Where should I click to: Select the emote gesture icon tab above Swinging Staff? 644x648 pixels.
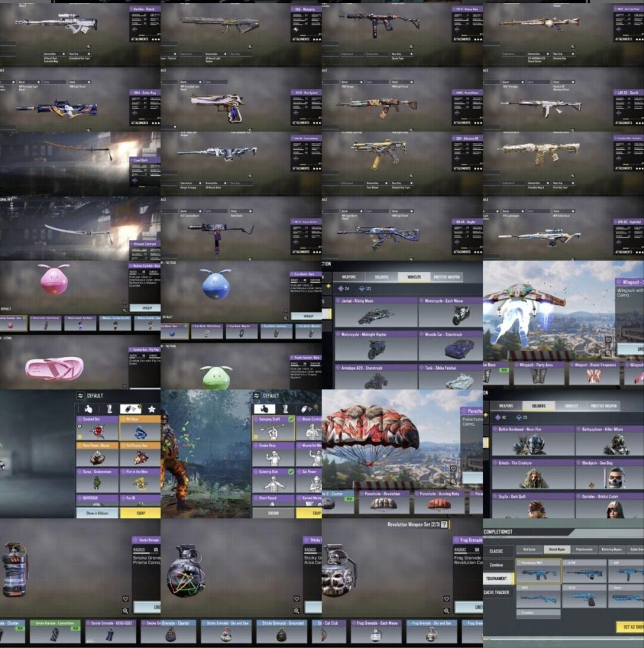point(264,409)
